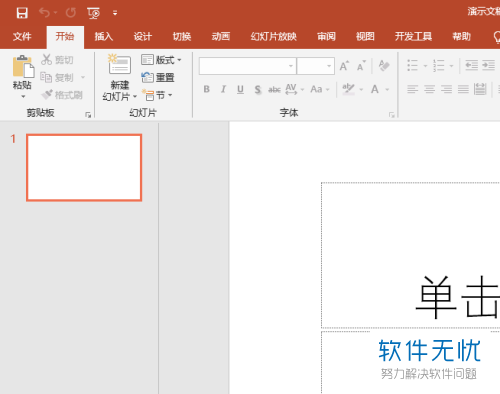The height and width of the screenshot is (394, 500).
Task: Open the 帮助 (Help) tab
Action: [462, 36]
